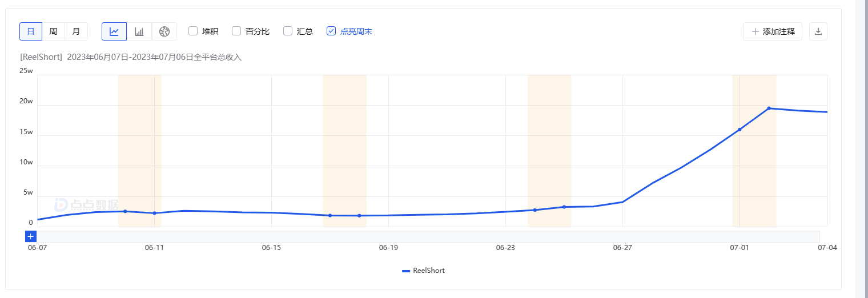
Task: Click the first data point in the 06-24 weekend band
Action: point(535,210)
